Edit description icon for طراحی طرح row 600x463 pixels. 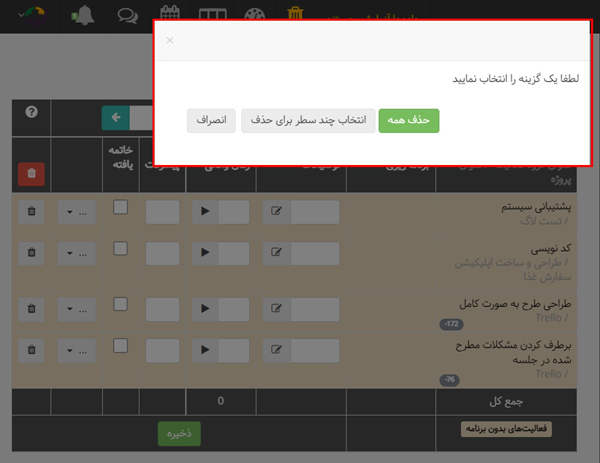(x=276, y=309)
